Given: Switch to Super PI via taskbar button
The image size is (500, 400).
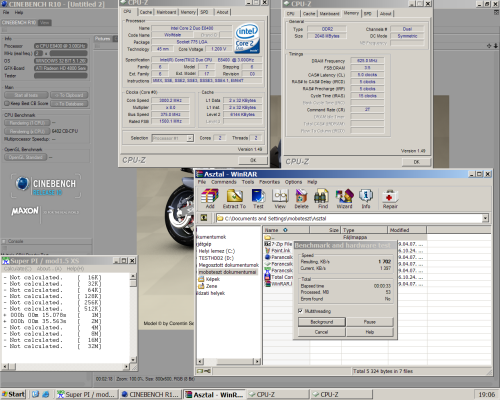Looking at the screenshot, I should (86, 394).
